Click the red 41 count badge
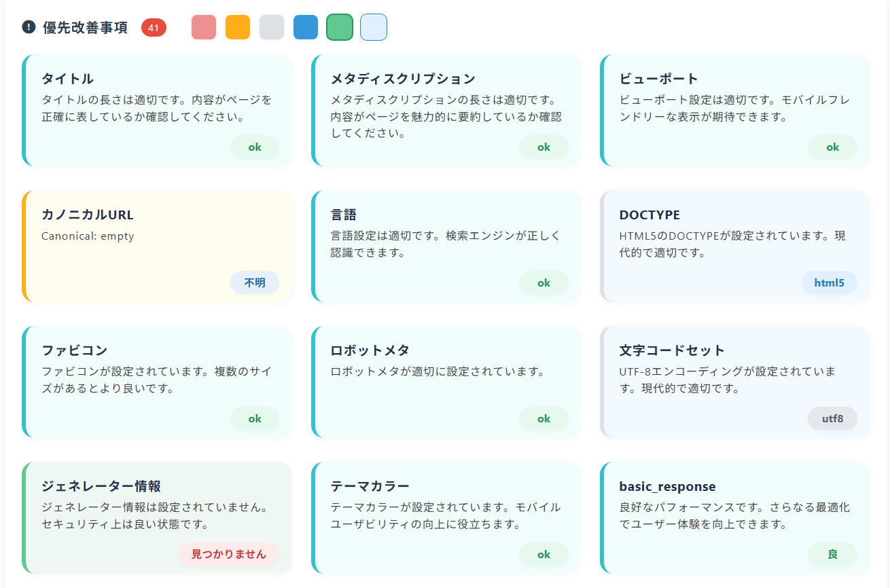The image size is (890, 588). 154,28
